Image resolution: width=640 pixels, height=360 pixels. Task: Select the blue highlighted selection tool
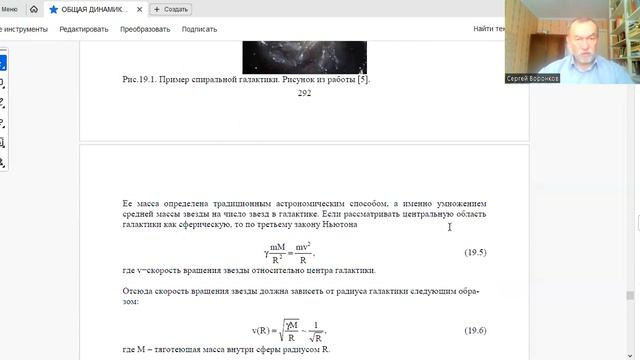pos(2,63)
